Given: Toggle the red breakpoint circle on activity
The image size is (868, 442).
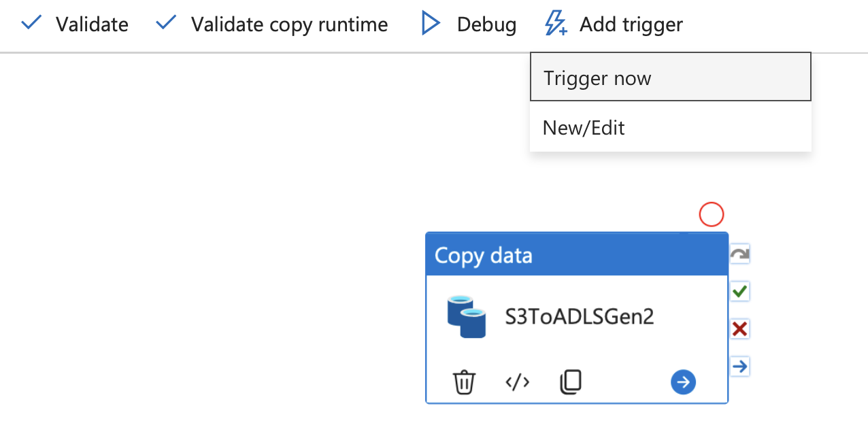Looking at the screenshot, I should pyautogui.click(x=712, y=215).
